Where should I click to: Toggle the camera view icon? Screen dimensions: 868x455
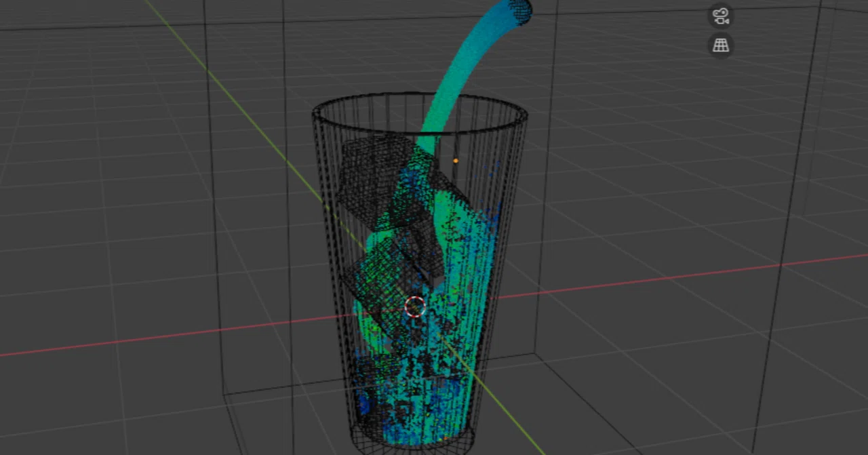pyautogui.click(x=721, y=16)
